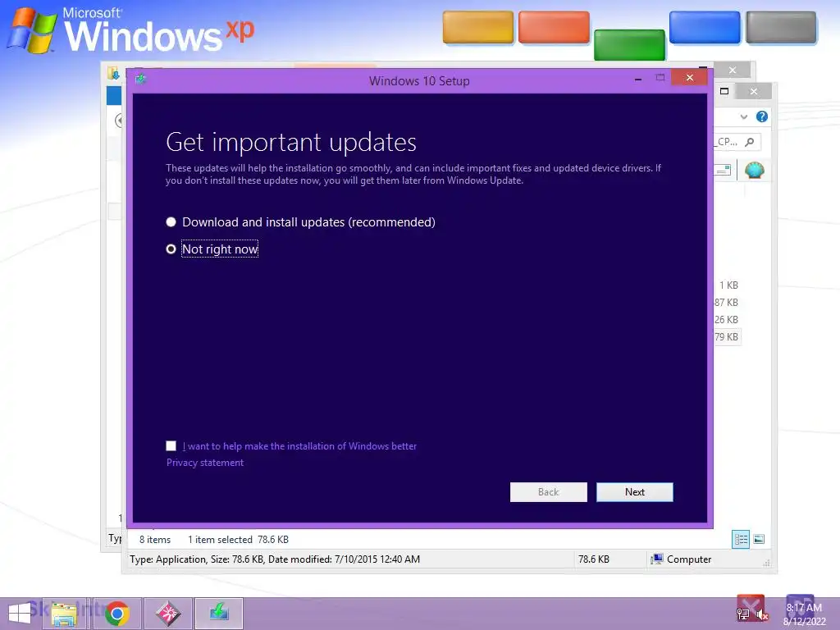This screenshot has width=840, height=630.
Task: Click the network tray icon
Action: tap(743, 614)
